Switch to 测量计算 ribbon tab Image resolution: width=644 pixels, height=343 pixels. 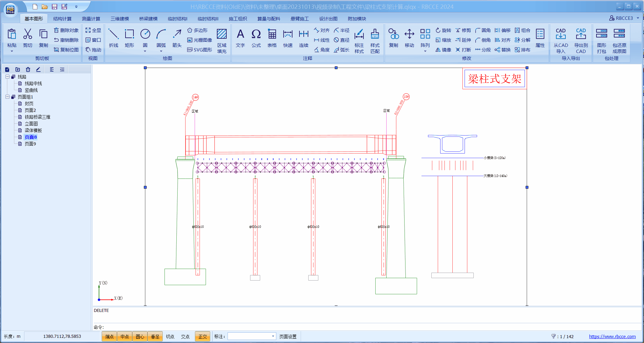91,19
